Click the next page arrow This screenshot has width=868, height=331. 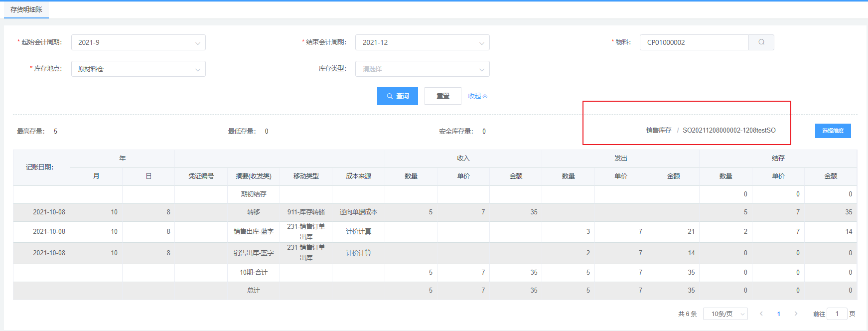pyautogui.click(x=796, y=314)
